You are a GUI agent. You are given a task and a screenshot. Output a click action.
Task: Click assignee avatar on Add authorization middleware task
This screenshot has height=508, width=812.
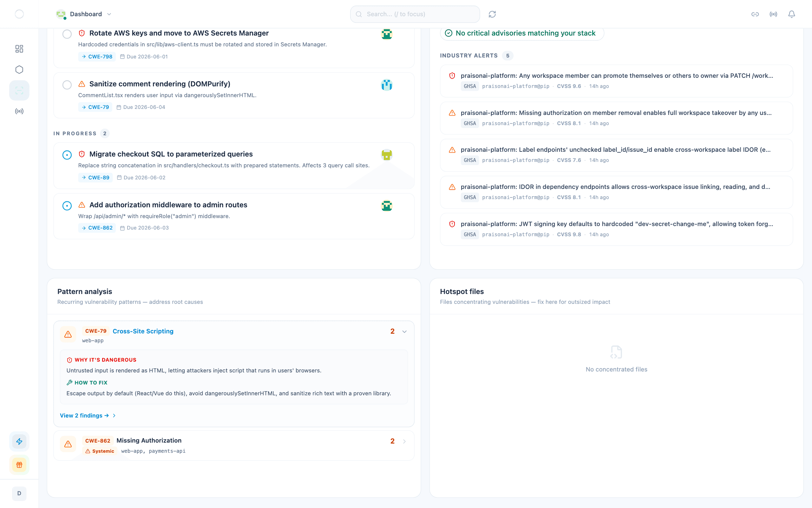coord(387,206)
